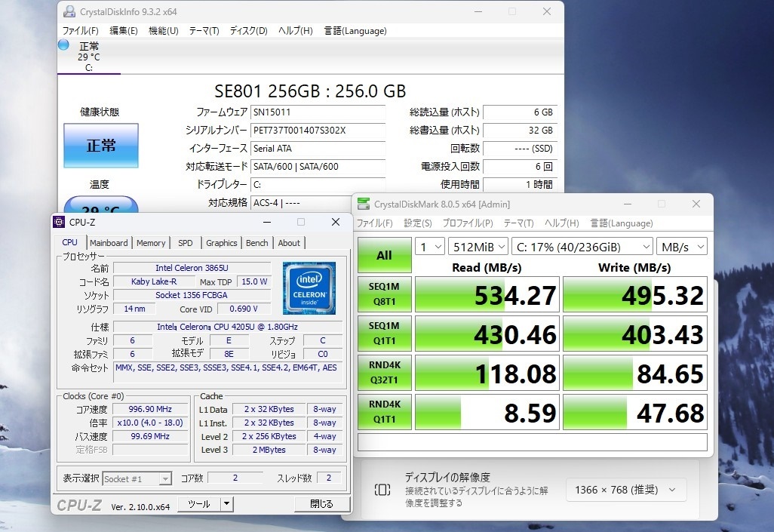Run the SEQ1M Q8T1 test button
774x532 pixels.
tap(385, 294)
